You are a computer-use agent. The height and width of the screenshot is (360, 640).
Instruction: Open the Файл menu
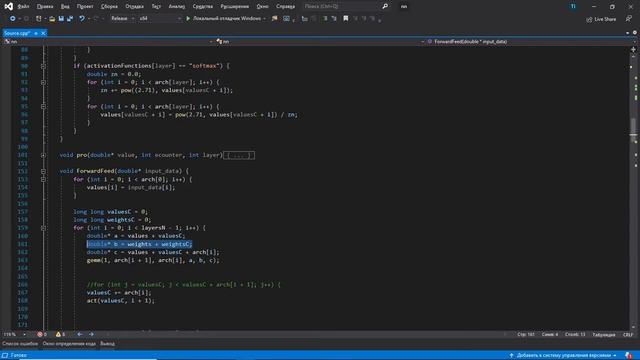coord(23,7)
